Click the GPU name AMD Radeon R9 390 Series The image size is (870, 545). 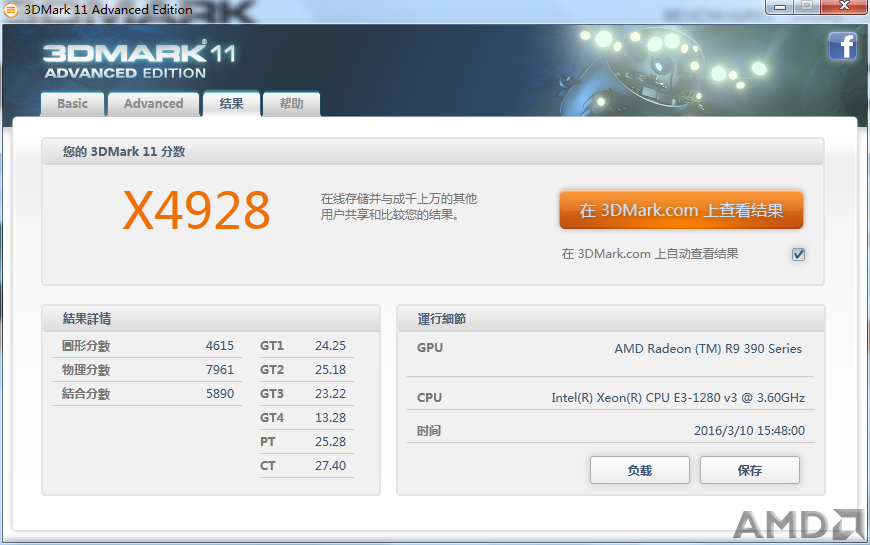point(708,349)
